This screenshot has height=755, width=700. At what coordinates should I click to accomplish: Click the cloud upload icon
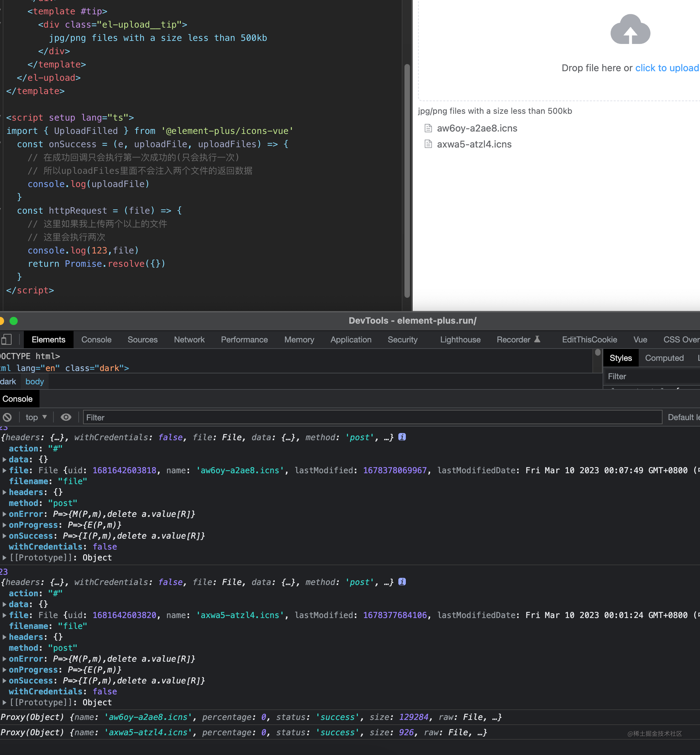(630, 30)
